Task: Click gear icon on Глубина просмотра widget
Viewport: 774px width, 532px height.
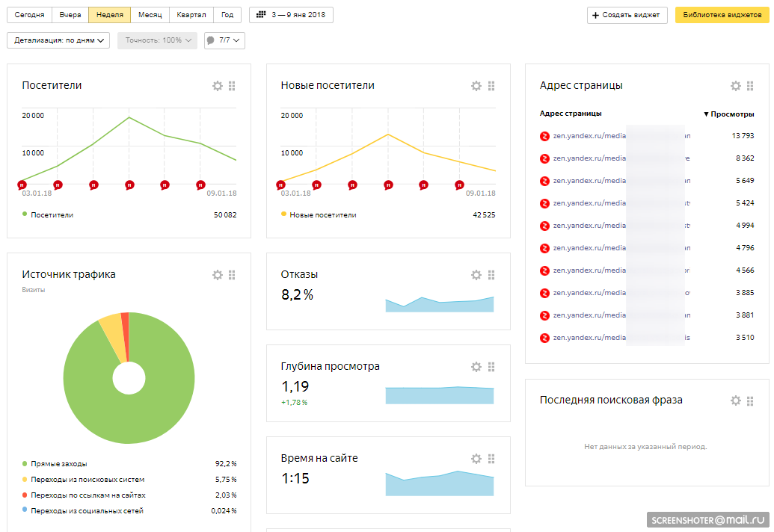Action: pyautogui.click(x=476, y=367)
